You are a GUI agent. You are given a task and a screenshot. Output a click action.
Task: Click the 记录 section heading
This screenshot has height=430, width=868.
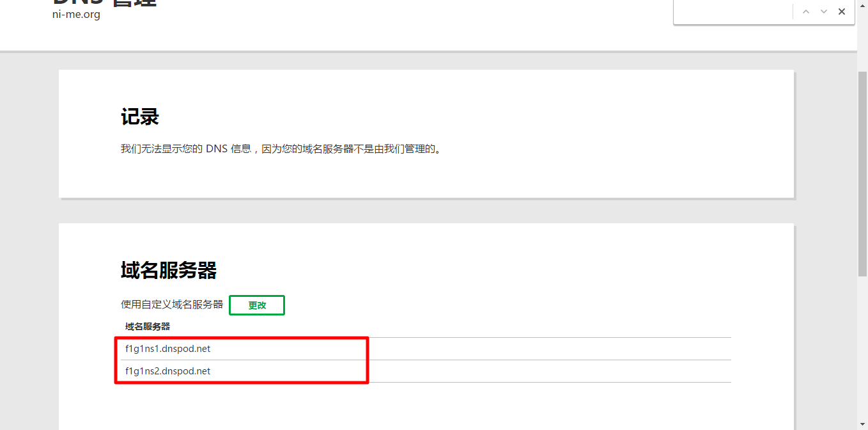(x=139, y=117)
